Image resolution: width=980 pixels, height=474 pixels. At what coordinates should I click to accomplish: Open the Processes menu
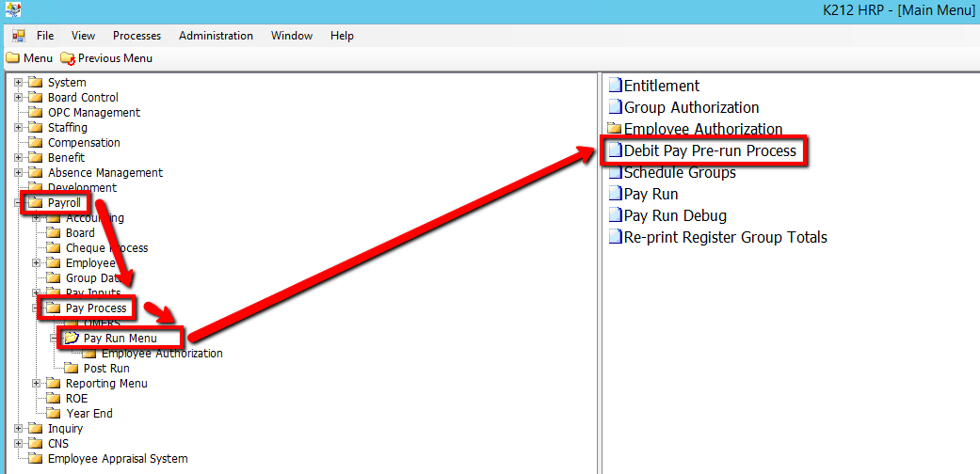[137, 36]
